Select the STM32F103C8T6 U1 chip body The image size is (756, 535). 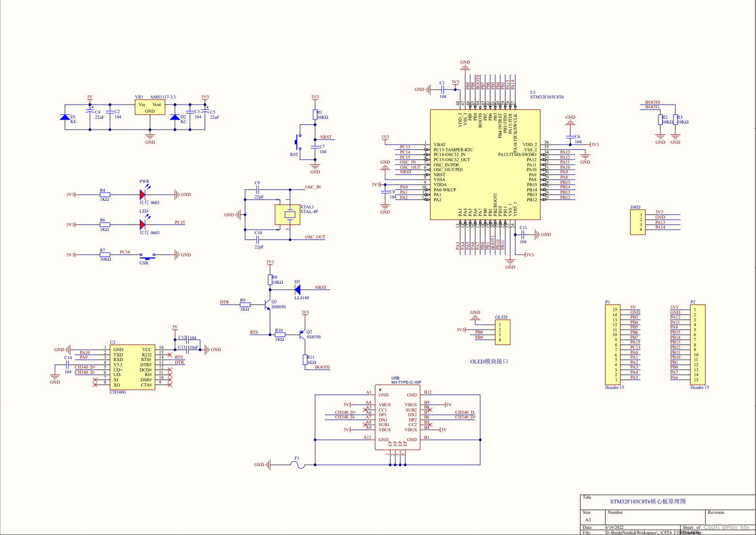click(x=485, y=165)
